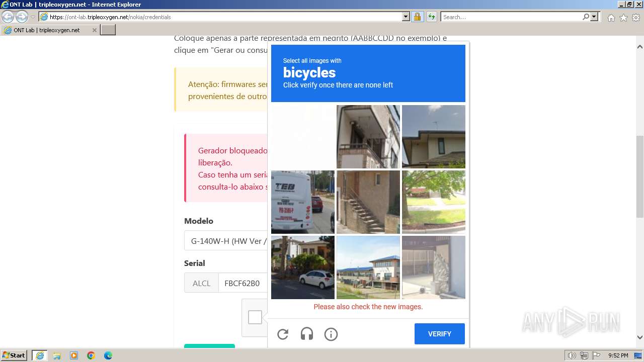
Task: Click the volume speaker tray icon
Action: [572, 355]
